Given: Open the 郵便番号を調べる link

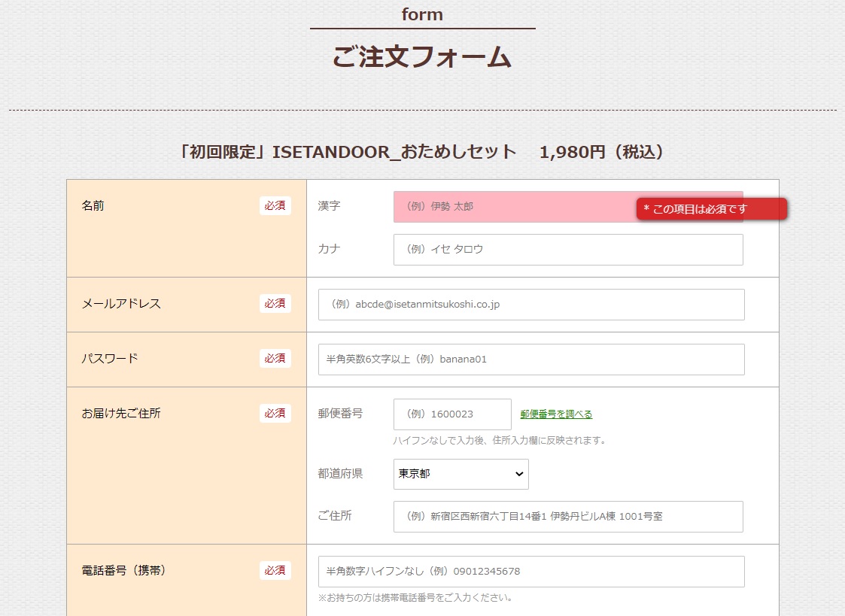Looking at the screenshot, I should pos(556,414).
